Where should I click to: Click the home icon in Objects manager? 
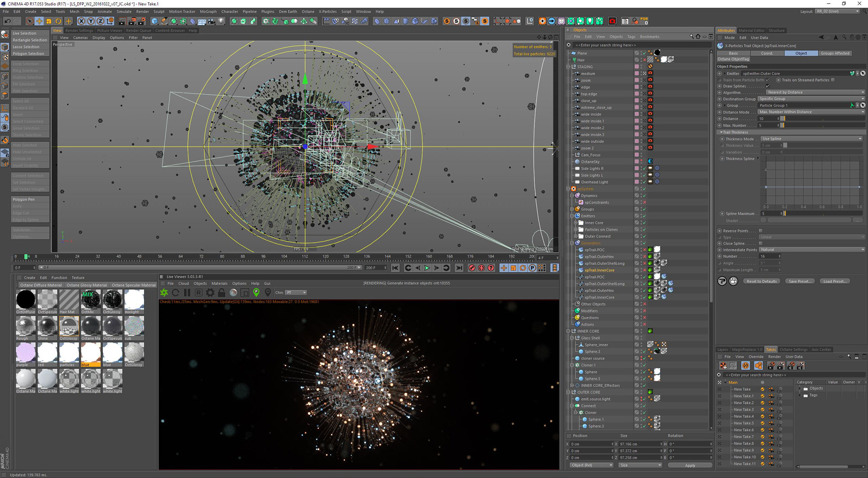click(x=698, y=37)
